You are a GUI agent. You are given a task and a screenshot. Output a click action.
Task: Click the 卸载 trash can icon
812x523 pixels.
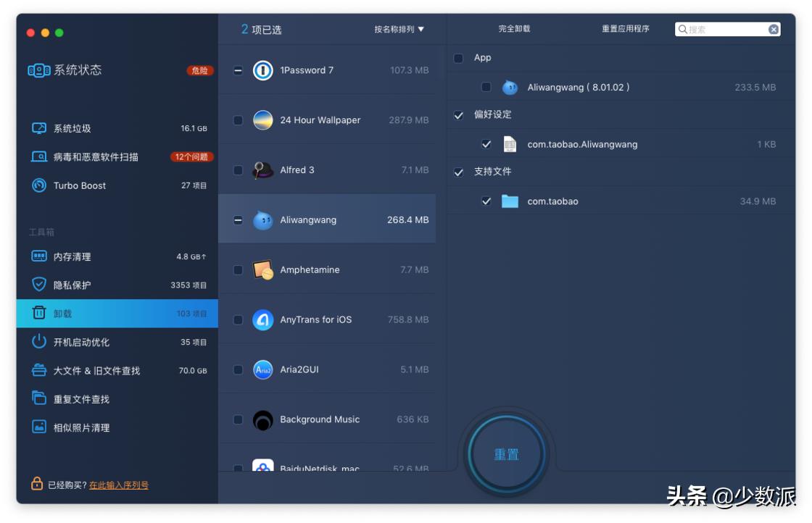click(39, 313)
